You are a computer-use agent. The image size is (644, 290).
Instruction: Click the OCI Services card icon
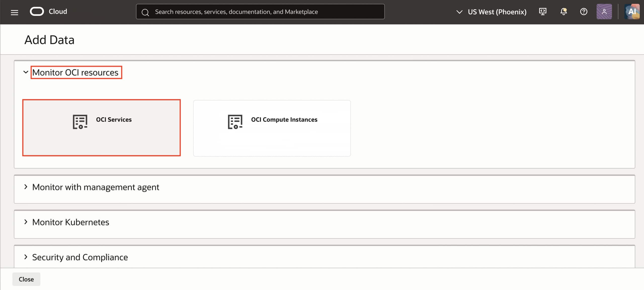tap(80, 122)
